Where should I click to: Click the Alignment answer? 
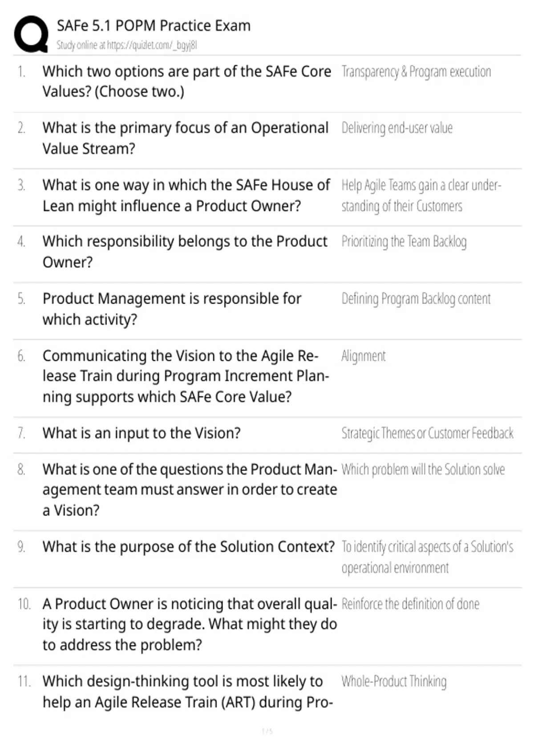click(x=364, y=356)
